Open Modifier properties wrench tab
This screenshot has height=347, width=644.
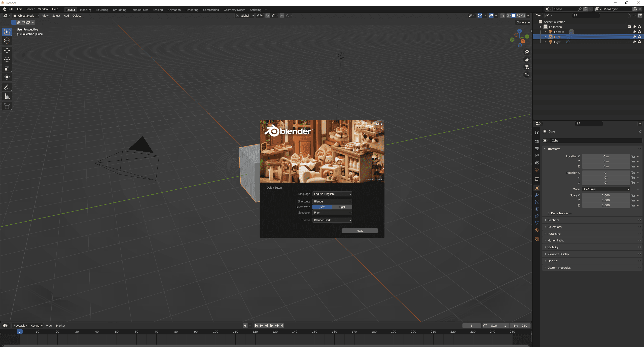click(x=537, y=195)
